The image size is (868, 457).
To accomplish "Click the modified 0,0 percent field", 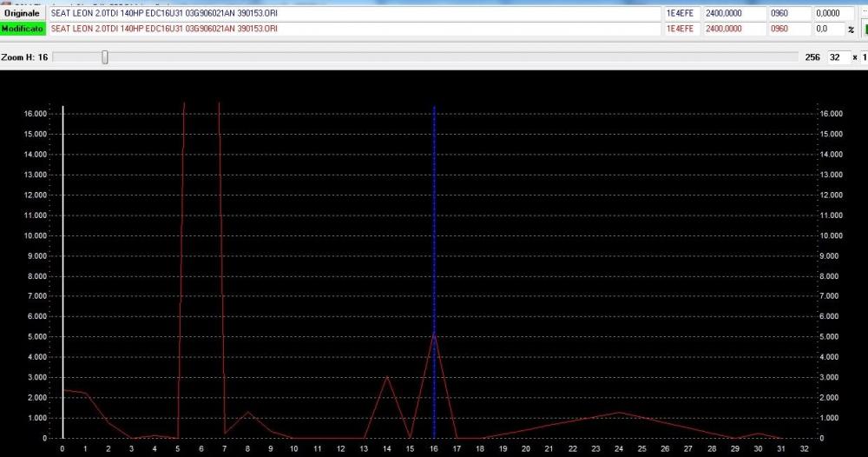I will click(827, 29).
